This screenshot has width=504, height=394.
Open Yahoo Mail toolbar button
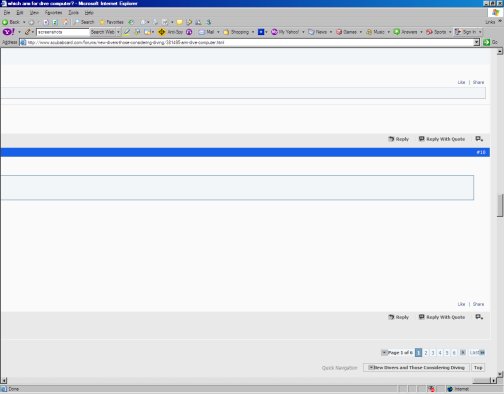[x=207, y=32]
